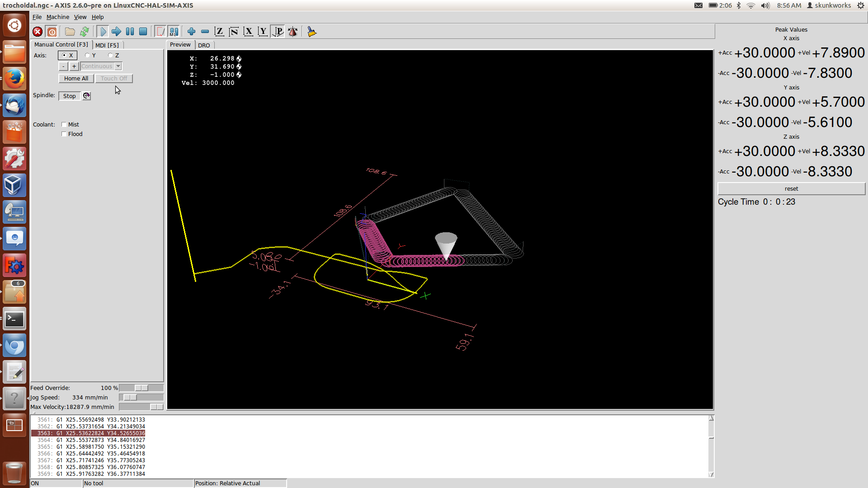Click G-code line 3561
868x488 pixels.
91,419
